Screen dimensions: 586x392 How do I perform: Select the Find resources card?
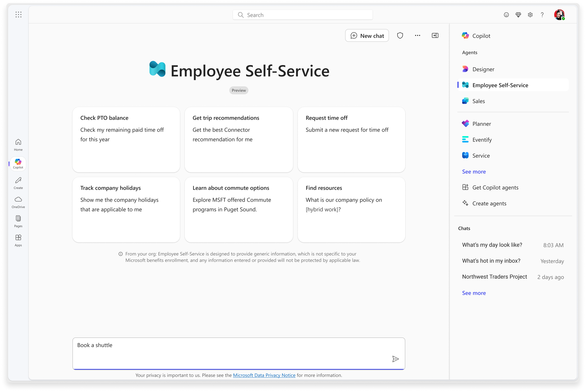coord(351,210)
